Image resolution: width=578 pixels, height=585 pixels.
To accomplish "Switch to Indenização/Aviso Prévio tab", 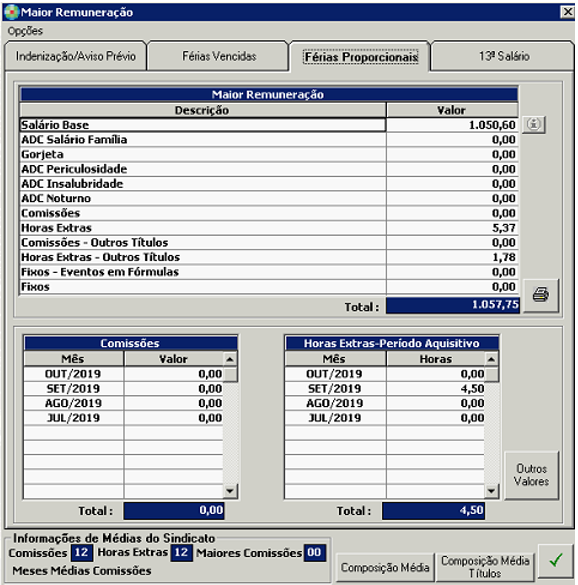I will (x=75, y=56).
